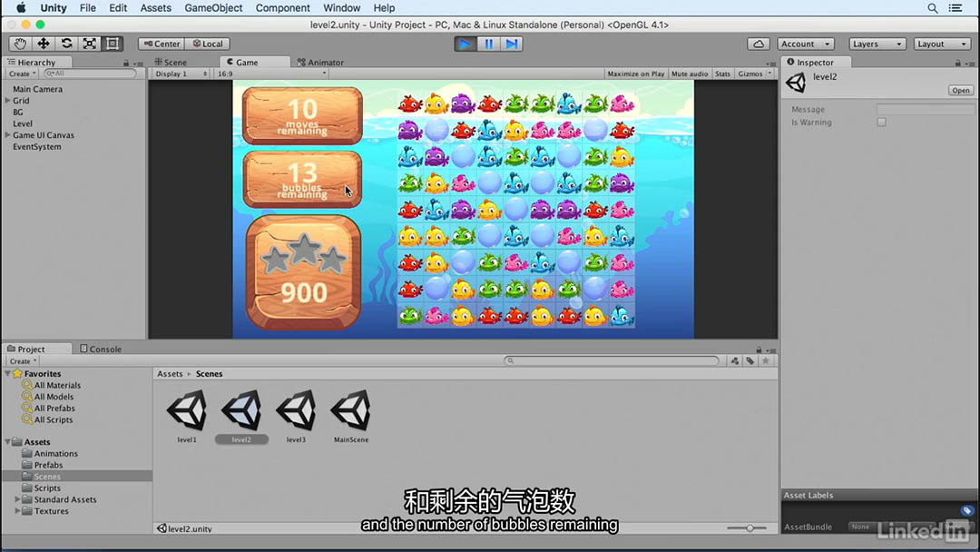Select the Rect Transform tool
The height and width of the screenshot is (552, 980).
click(113, 44)
